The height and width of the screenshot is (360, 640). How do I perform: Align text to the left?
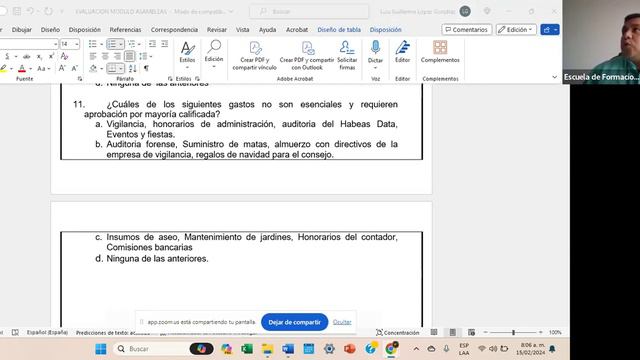93,56
